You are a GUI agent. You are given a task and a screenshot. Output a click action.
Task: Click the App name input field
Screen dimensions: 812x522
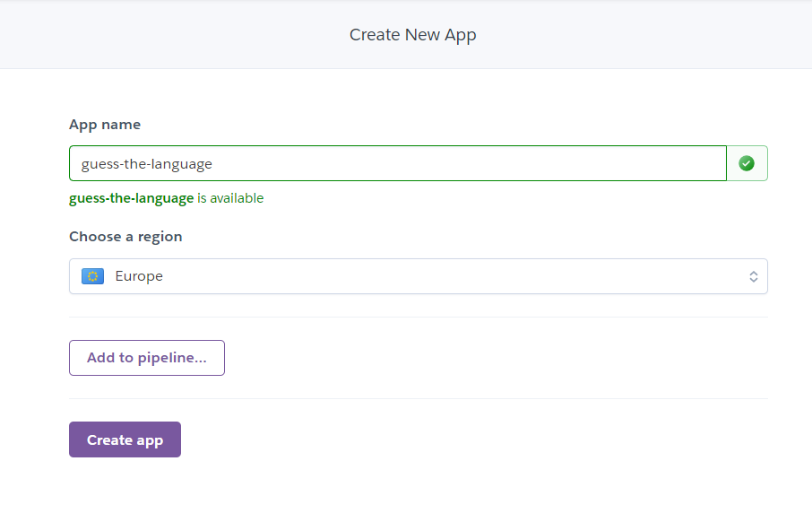pos(398,163)
